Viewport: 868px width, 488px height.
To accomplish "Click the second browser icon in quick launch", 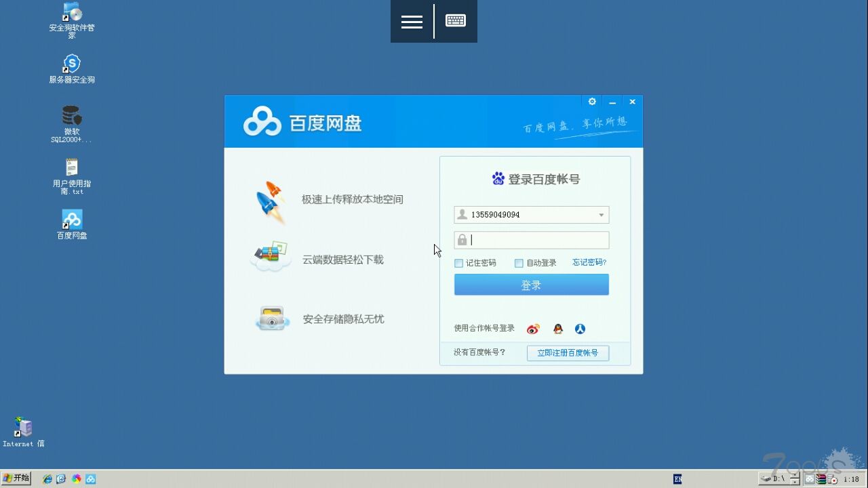I will click(61, 479).
